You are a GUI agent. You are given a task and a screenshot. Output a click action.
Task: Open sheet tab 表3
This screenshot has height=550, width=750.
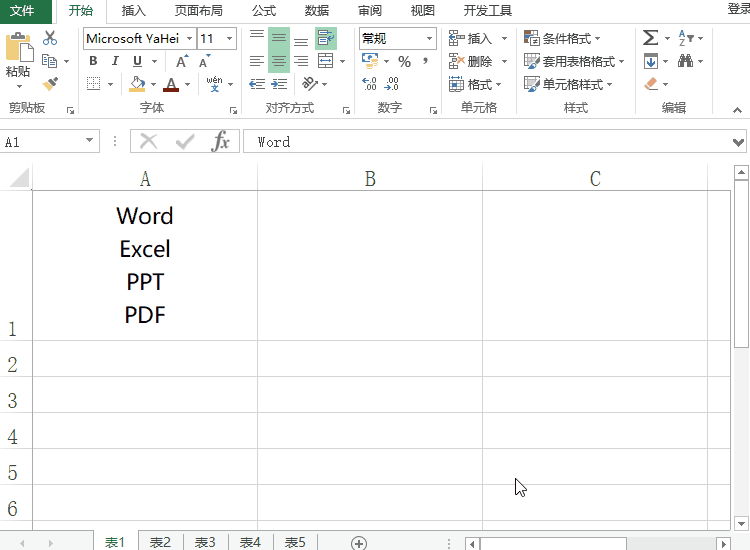205,542
